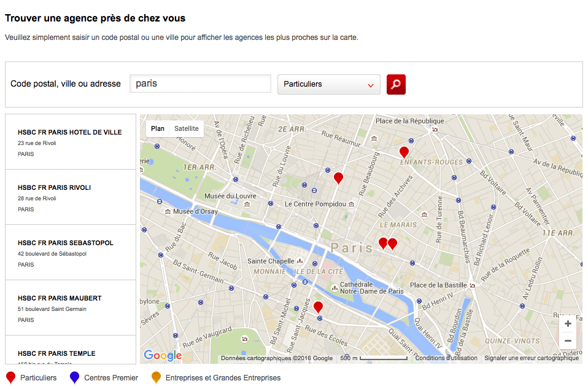The image size is (588, 389).
Task: Click the Le Marais district label
Action: click(x=398, y=225)
